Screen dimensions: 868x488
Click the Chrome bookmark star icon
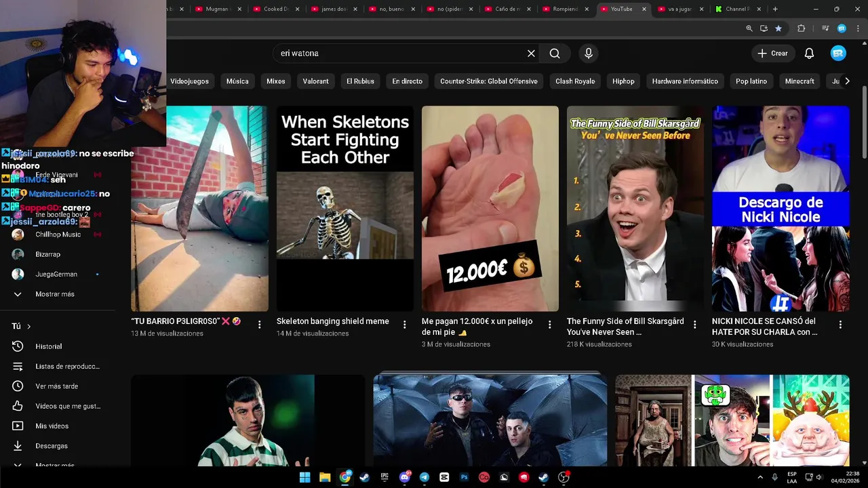point(778,28)
